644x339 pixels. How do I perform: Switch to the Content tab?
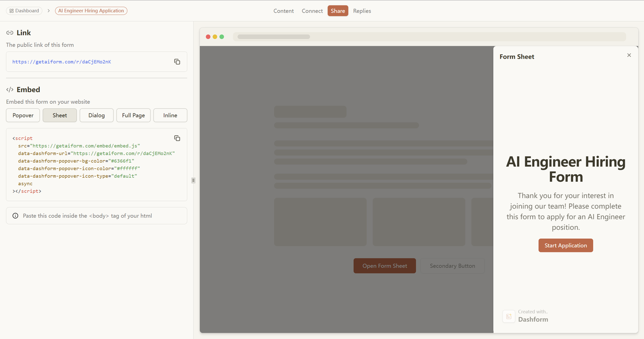pyautogui.click(x=284, y=11)
